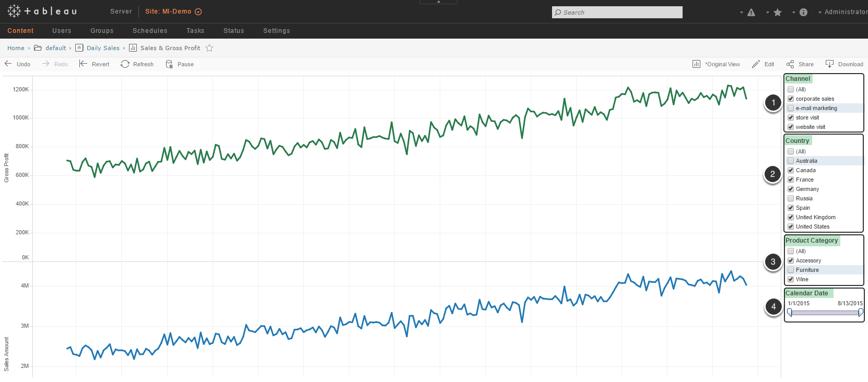Click the Daily Sales workbook icon
This screenshot has height=382, width=868.
[x=79, y=48]
